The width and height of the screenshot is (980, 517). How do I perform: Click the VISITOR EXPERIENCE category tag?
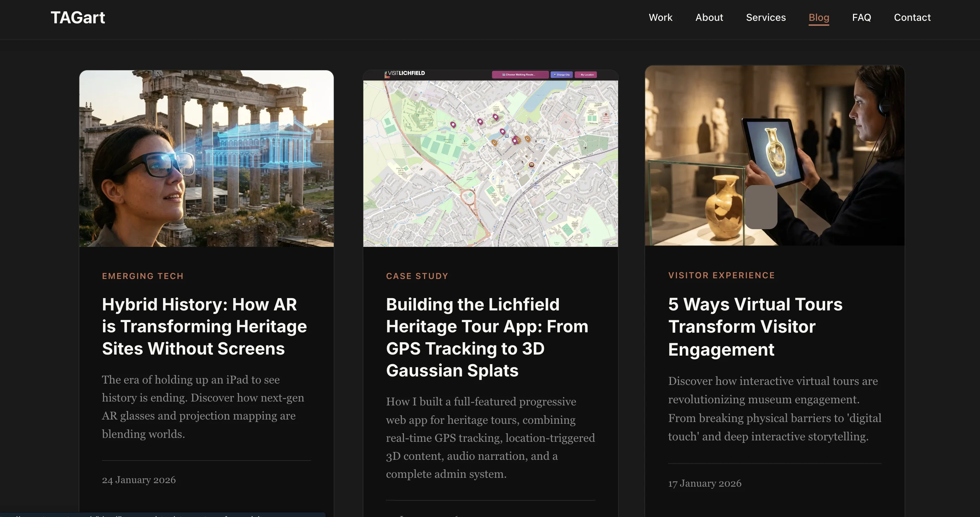coord(722,275)
